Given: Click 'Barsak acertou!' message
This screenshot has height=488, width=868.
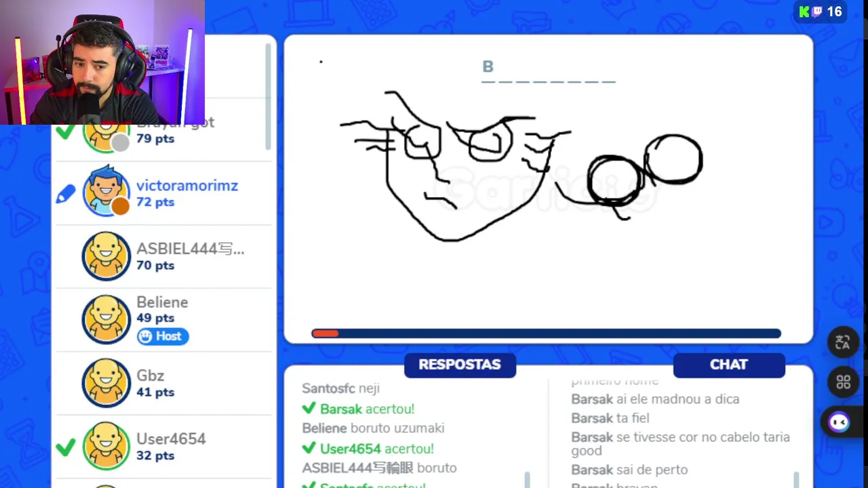Looking at the screenshot, I should (358, 409).
